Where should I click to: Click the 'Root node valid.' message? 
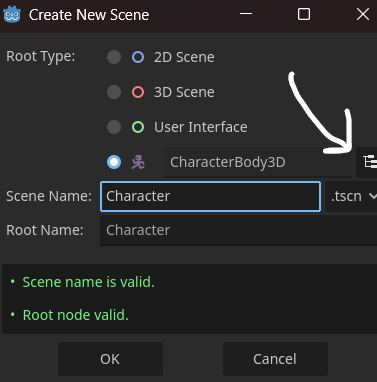tap(76, 315)
